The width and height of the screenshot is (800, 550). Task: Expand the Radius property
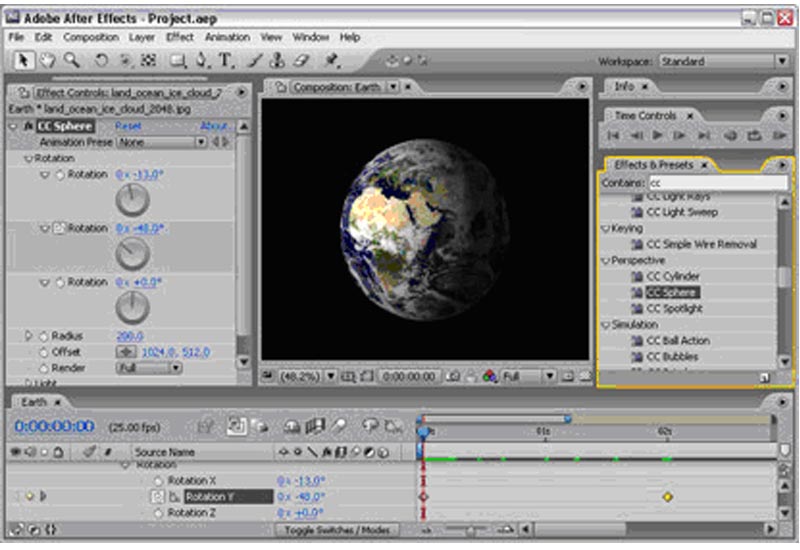(29, 336)
